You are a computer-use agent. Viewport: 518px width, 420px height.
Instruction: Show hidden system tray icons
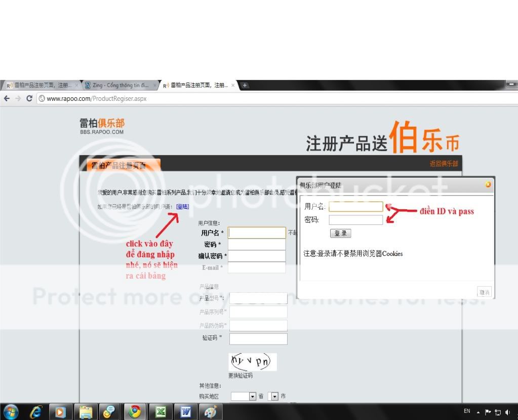point(478,412)
